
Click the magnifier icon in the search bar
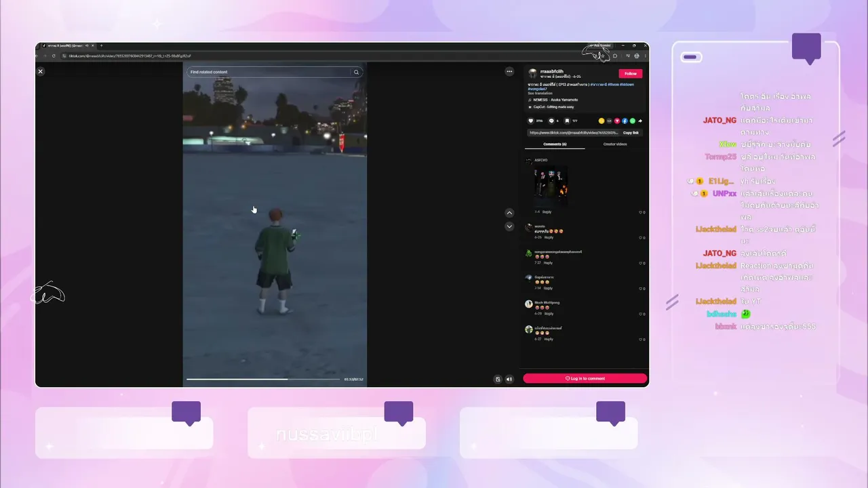coord(356,72)
